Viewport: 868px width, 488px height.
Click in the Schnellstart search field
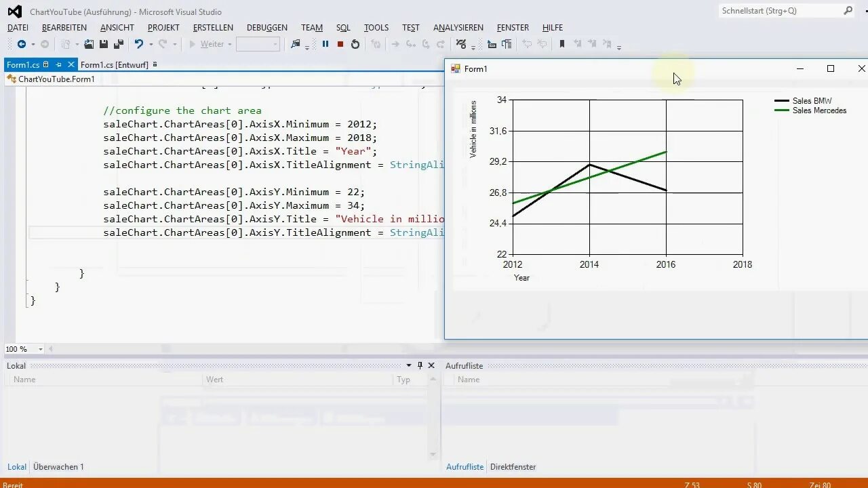click(x=780, y=11)
